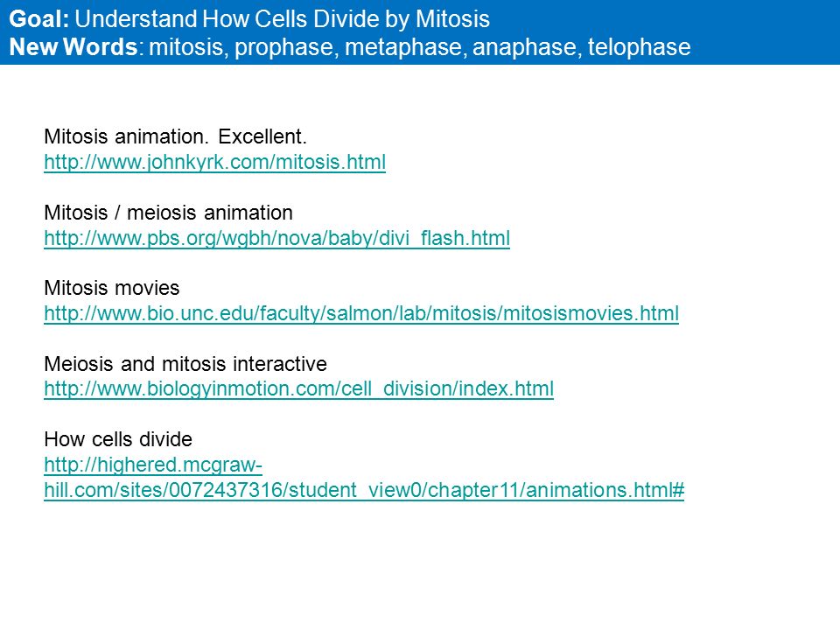Click the word 'anaphase' in header
The height and width of the screenshot is (630, 840).
coord(527,48)
